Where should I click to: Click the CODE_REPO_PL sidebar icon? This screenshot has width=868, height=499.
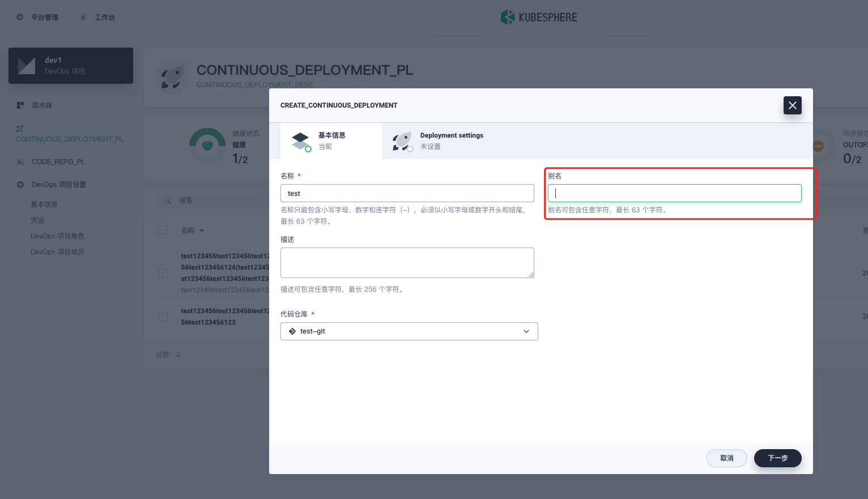point(20,162)
